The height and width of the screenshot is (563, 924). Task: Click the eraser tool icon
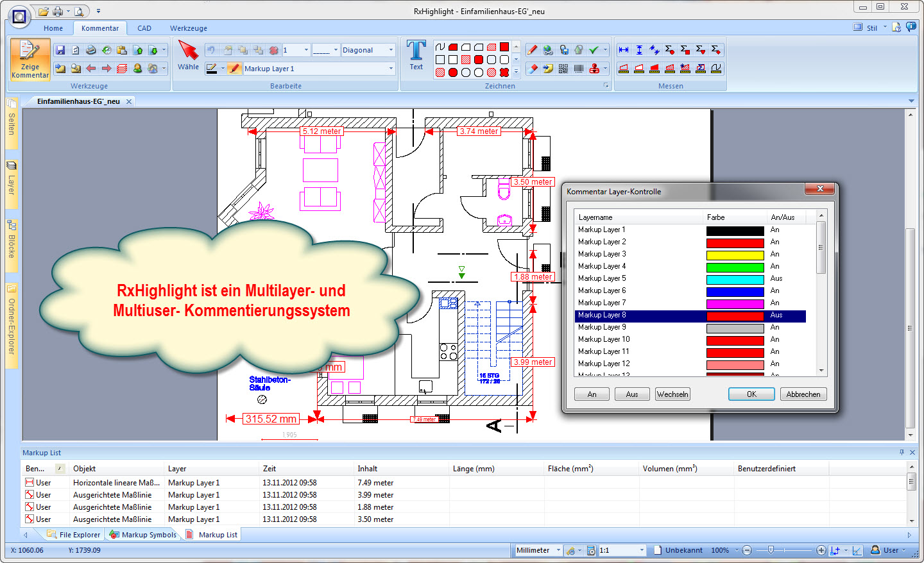click(532, 69)
